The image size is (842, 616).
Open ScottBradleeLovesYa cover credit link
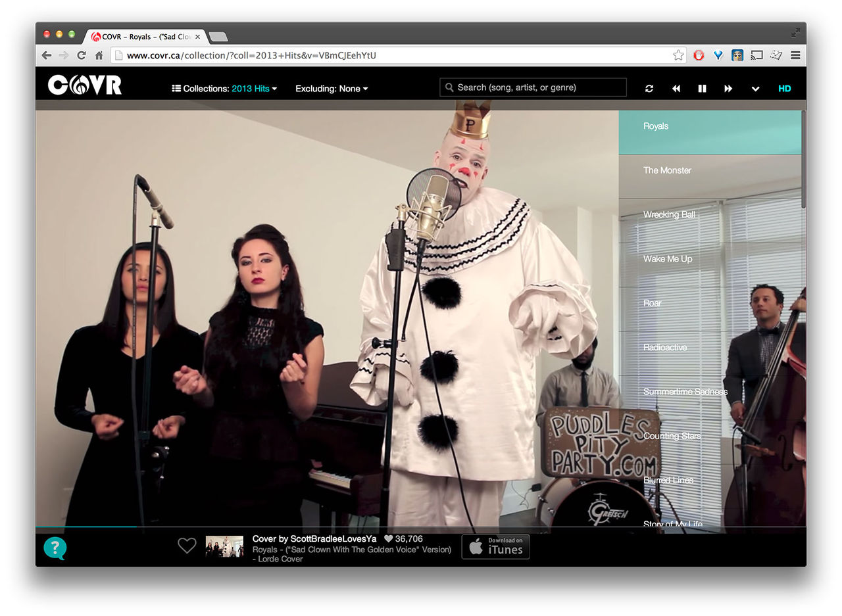(314, 539)
